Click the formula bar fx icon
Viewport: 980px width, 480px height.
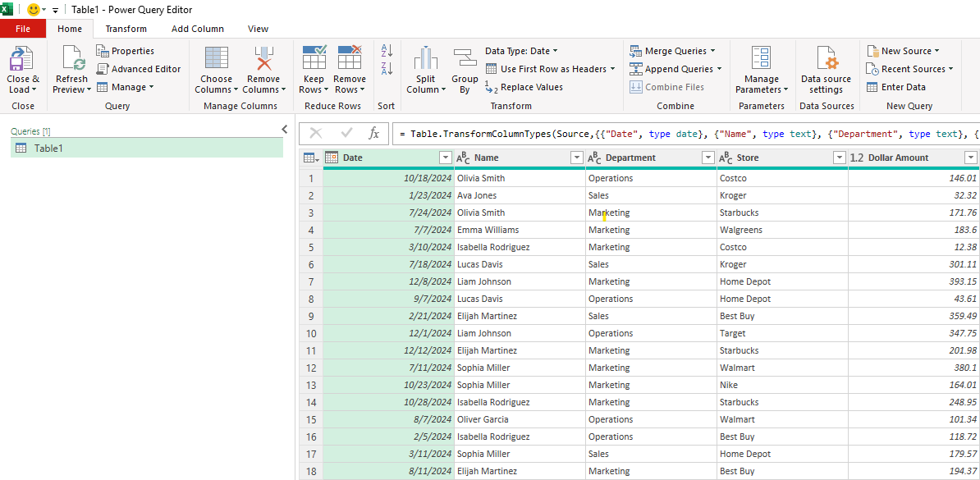pyautogui.click(x=373, y=133)
